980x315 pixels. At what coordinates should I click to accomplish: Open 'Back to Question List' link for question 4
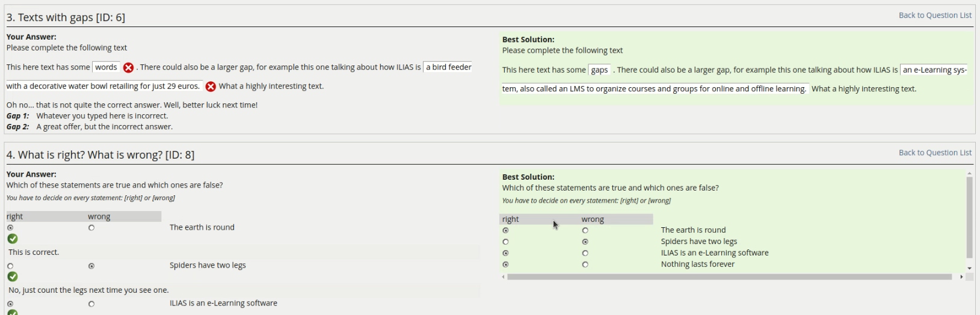(935, 153)
